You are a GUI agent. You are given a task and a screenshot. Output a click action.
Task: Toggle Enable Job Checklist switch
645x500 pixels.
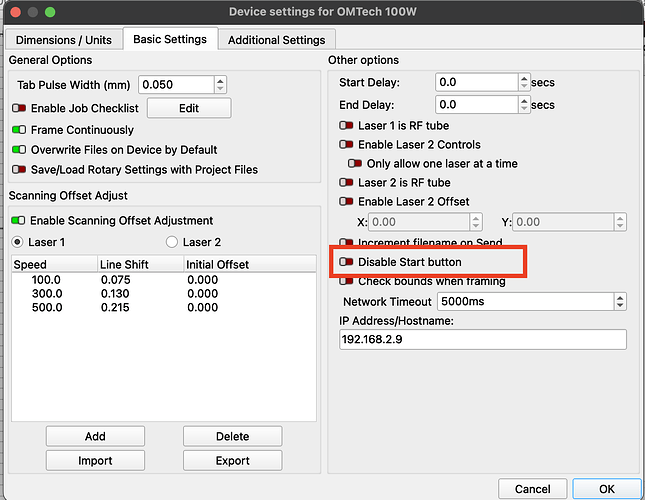[x=19, y=108]
